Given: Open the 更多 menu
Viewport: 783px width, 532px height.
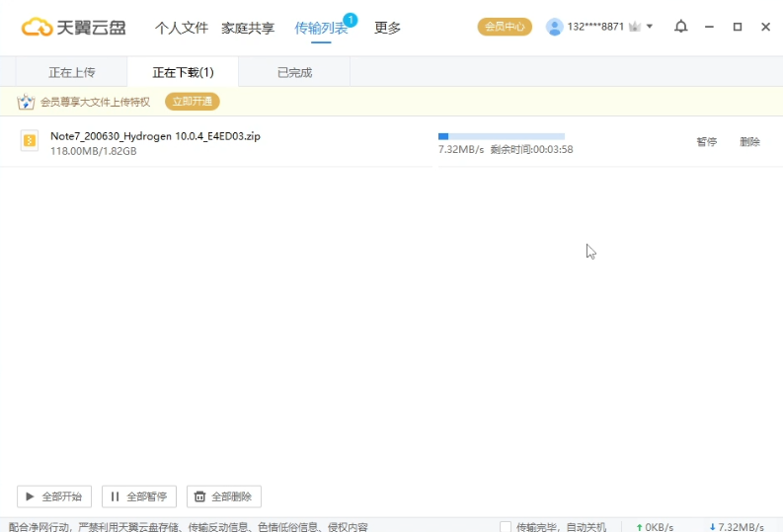Looking at the screenshot, I should pos(387,28).
